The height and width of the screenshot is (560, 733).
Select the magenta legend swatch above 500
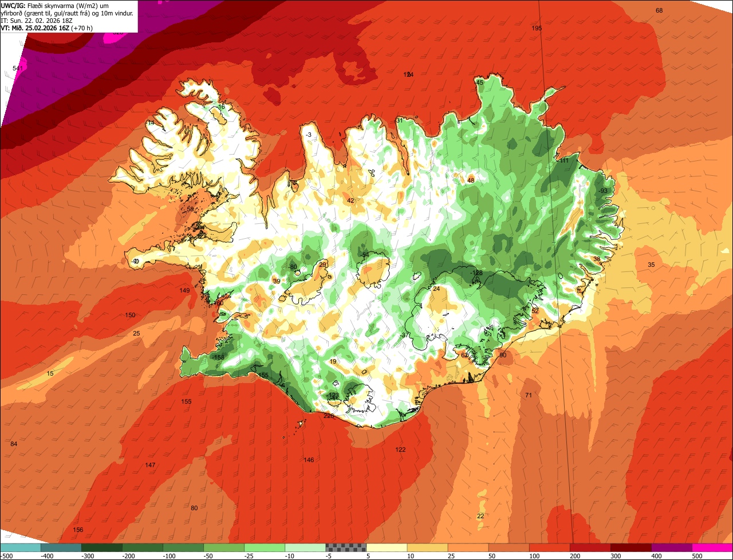point(712,547)
